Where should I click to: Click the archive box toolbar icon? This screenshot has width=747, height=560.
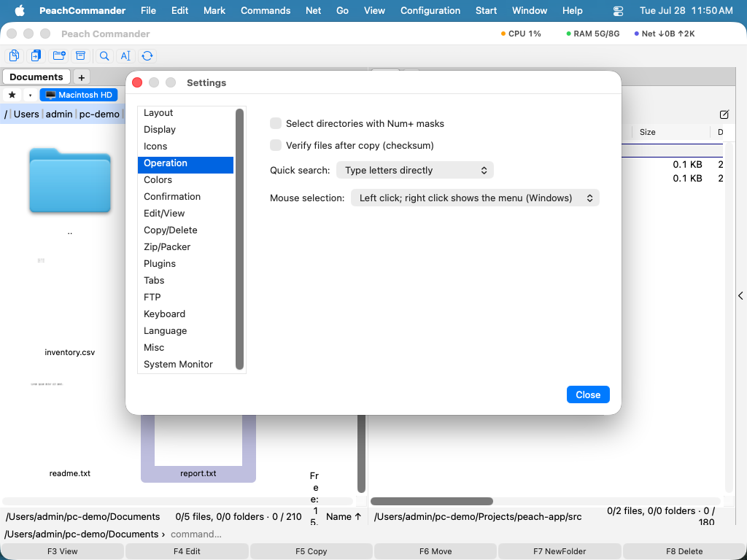(x=80, y=55)
